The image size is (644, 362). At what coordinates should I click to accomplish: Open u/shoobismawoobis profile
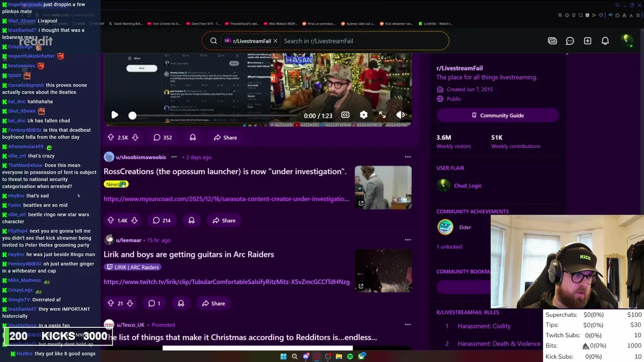(141, 157)
